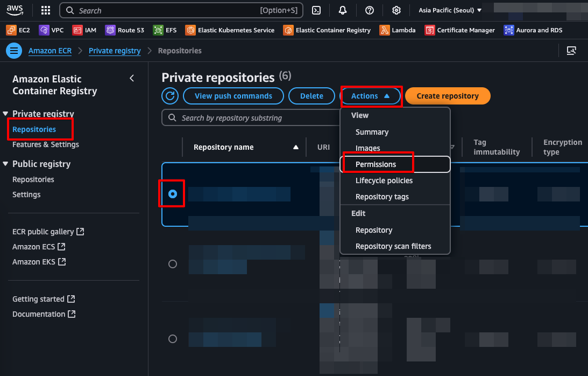Screen dimensions: 588x376
Task: Open the Elastic Container Registry shortcut
Action: 327,30
